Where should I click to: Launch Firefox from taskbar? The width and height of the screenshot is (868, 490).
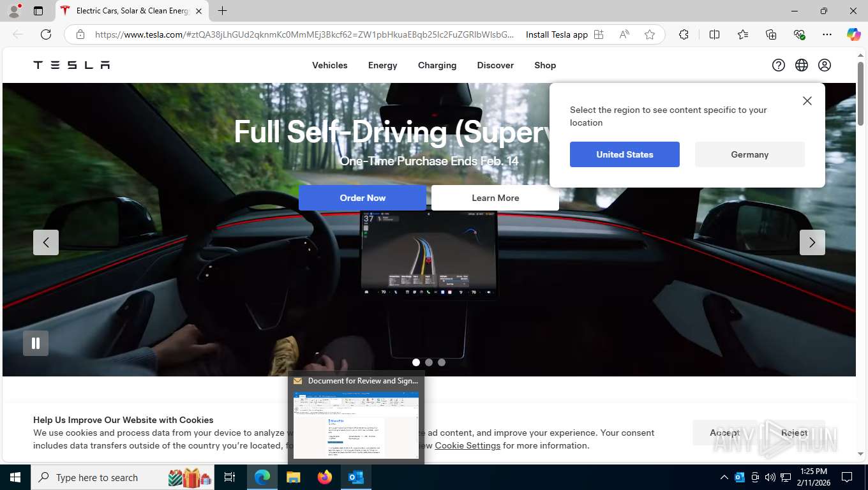tap(325, 477)
